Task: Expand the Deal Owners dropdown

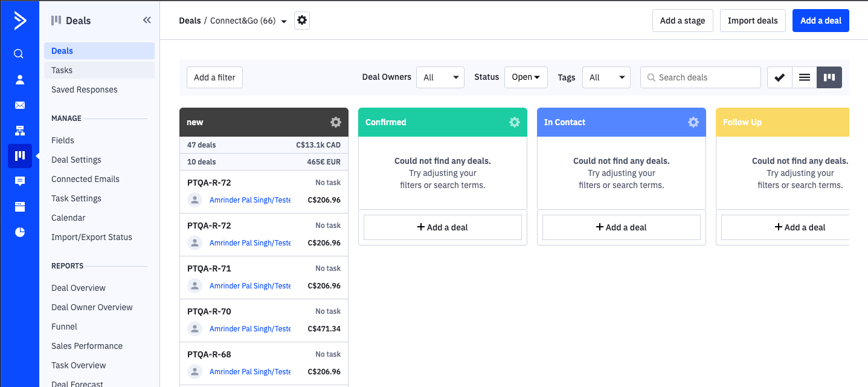Action: 440,77
